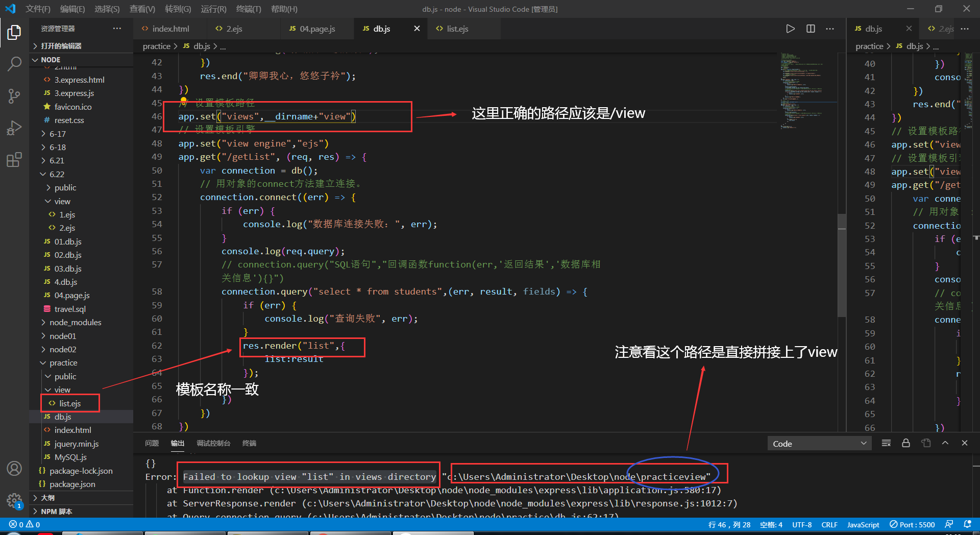The width and height of the screenshot is (980, 535).
Task: Toggle output auto-scroll lock
Action: click(905, 443)
